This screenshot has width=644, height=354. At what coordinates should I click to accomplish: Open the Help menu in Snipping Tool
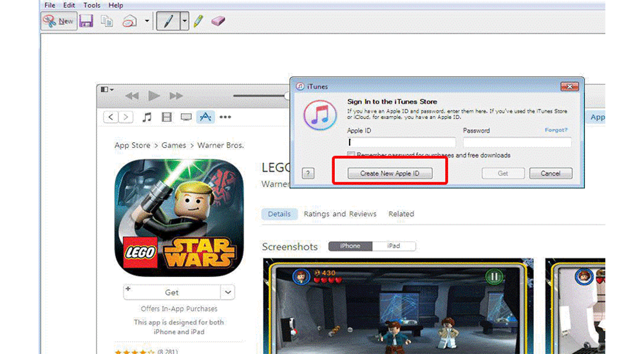[115, 5]
